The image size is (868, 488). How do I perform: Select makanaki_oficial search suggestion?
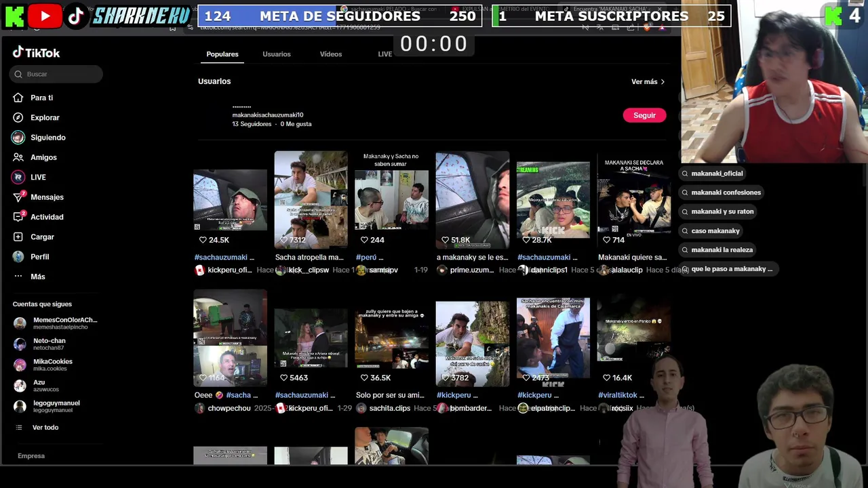(712, 174)
